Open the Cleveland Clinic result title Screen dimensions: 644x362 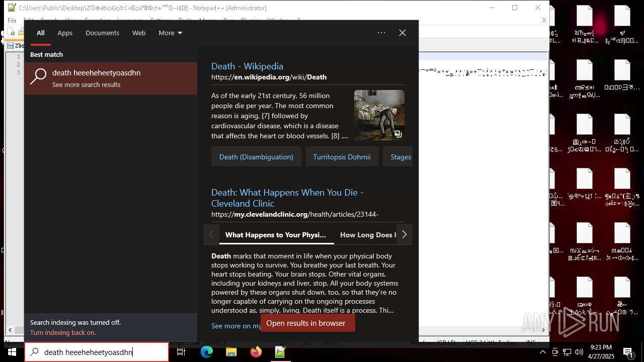click(287, 198)
